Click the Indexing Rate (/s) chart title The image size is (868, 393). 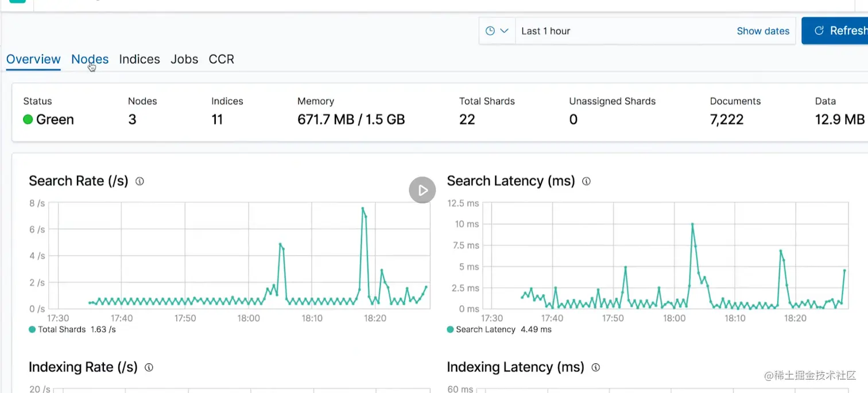click(x=83, y=367)
